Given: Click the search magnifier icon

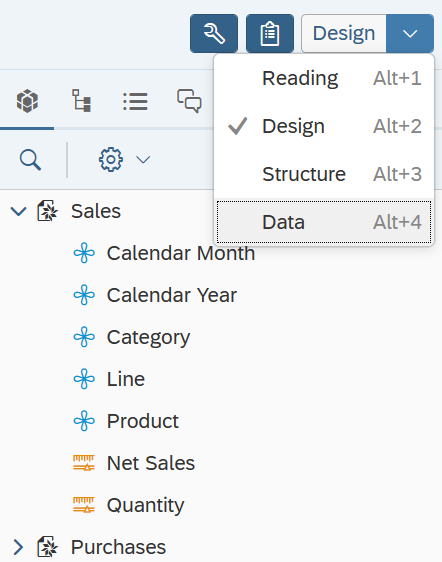Looking at the screenshot, I should (x=30, y=160).
